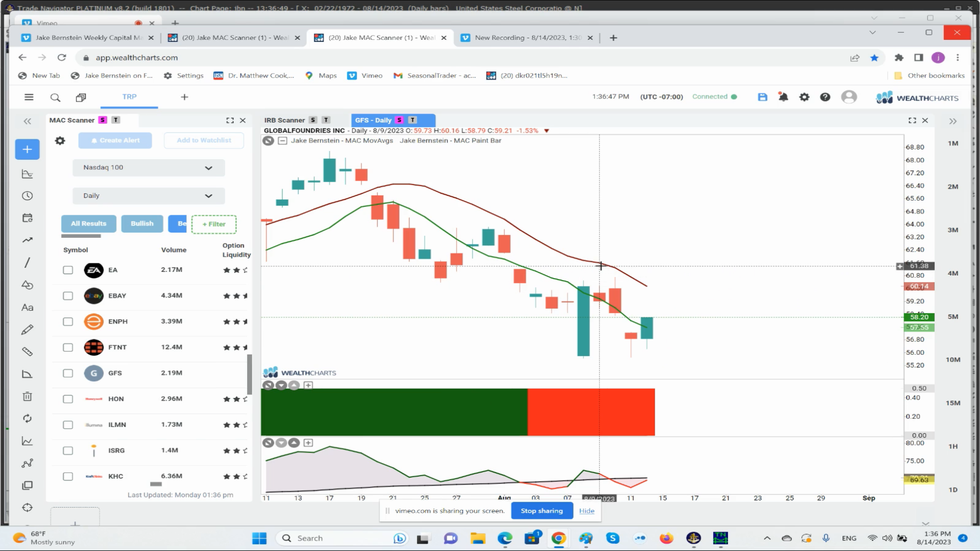Select the Aa text annotation tool

28,308
